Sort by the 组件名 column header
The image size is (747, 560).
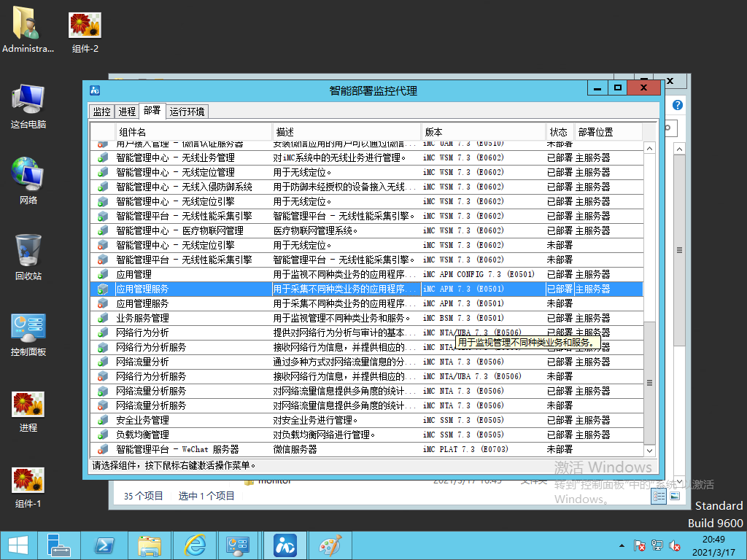194,132
